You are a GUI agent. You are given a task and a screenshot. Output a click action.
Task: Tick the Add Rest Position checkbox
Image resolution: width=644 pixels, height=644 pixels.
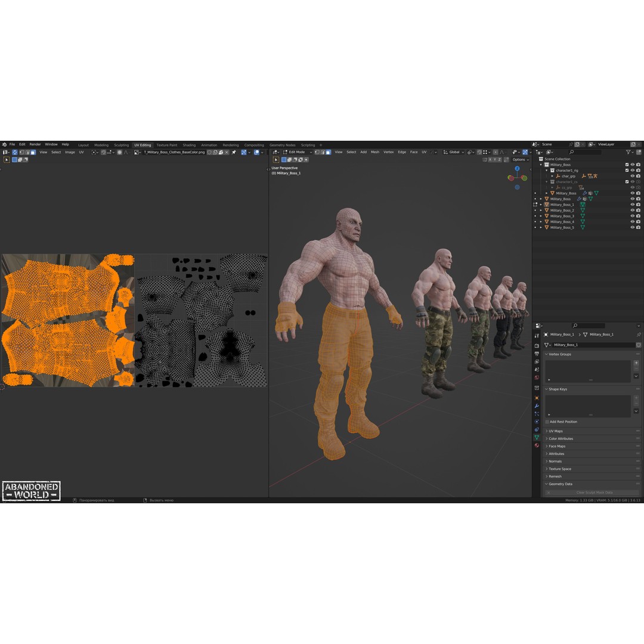(x=547, y=422)
